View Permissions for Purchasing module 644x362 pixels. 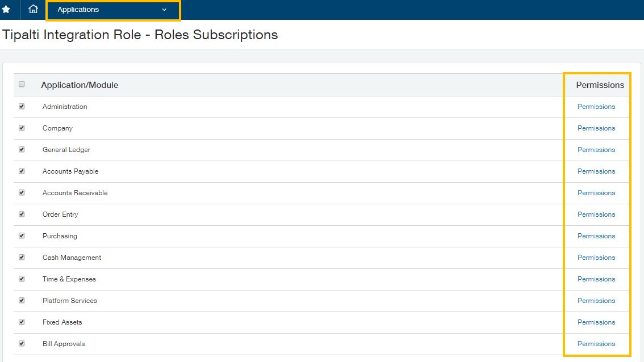point(596,236)
